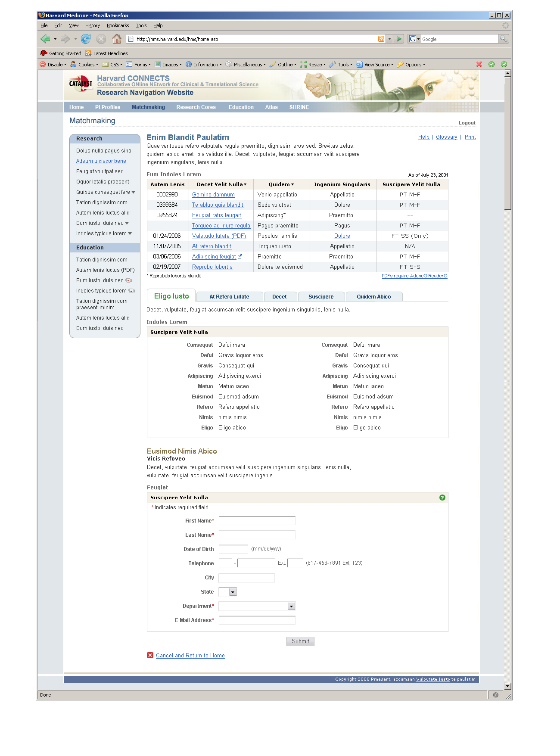Open the State dropdown

tap(233, 592)
